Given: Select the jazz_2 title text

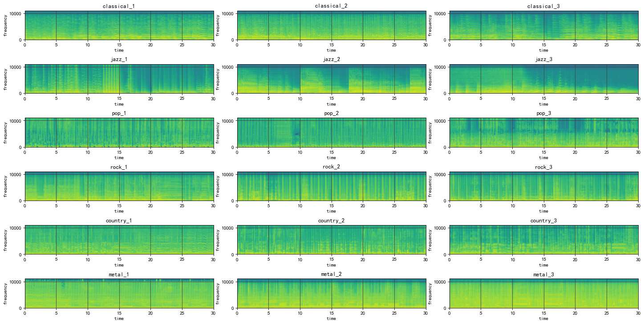Looking at the screenshot, I should (x=331, y=60).
